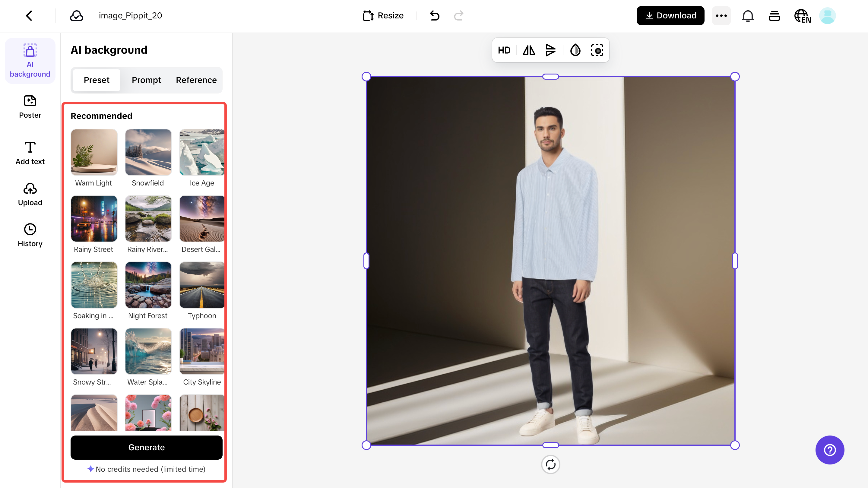Apply the Night Forest preset
Viewport: 868px width, 488px height.
coord(148,285)
